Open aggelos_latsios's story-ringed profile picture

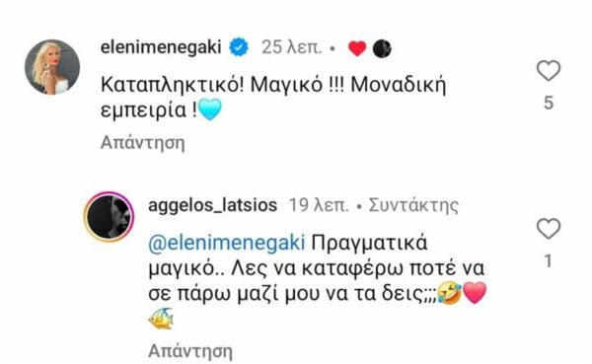coord(109,217)
